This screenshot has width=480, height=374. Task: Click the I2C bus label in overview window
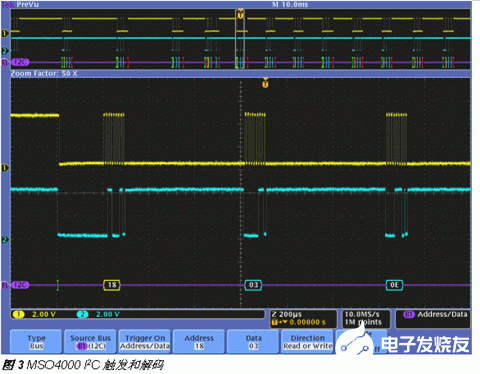(x=20, y=62)
